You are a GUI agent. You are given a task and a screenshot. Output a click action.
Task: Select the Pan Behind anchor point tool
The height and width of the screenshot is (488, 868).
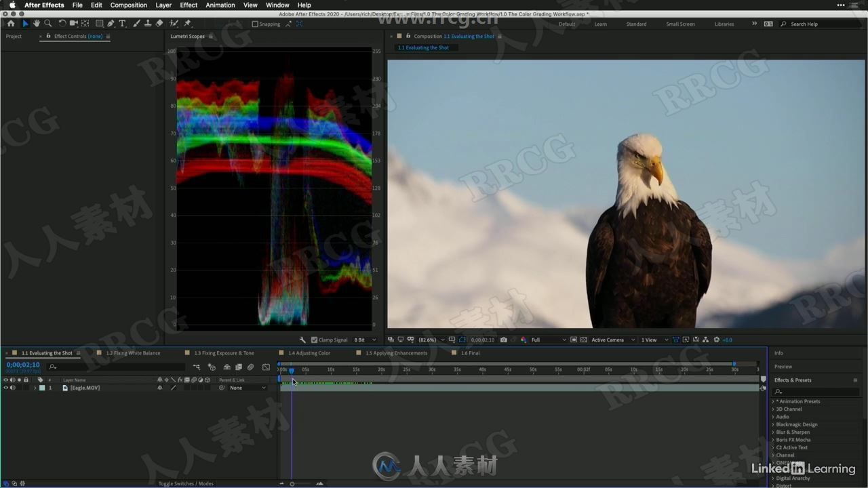pos(85,23)
